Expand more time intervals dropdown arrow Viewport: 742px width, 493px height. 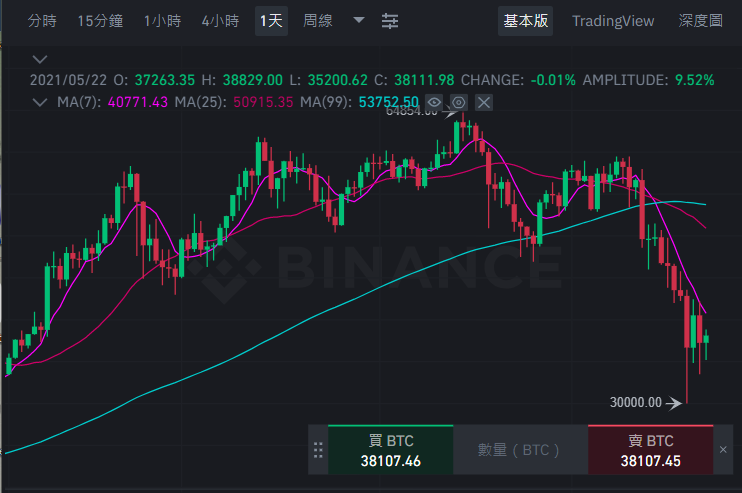coord(359,20)
